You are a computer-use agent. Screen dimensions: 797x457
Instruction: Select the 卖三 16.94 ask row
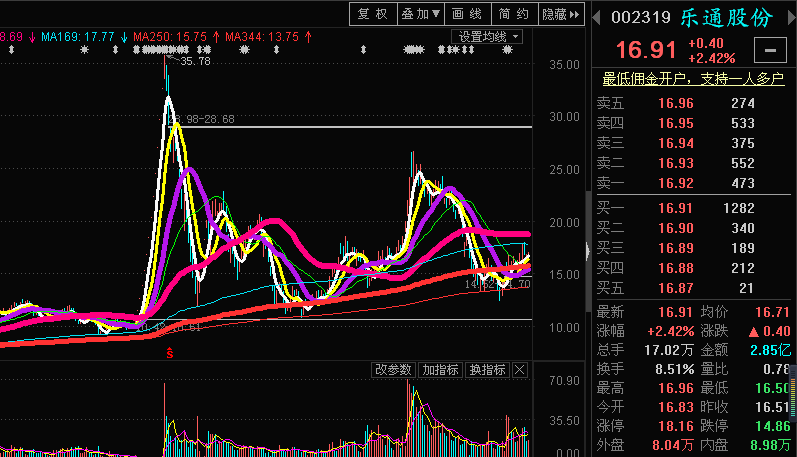(694, 143)
